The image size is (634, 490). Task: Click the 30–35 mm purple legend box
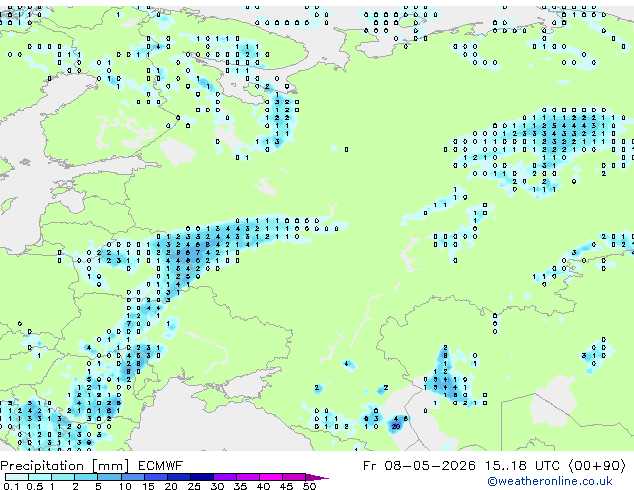pyautogui.click(x=225, y=477)
